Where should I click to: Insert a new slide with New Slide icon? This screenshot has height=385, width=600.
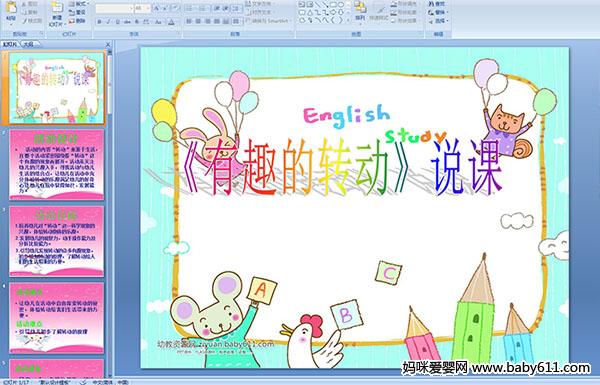(57, 8)
